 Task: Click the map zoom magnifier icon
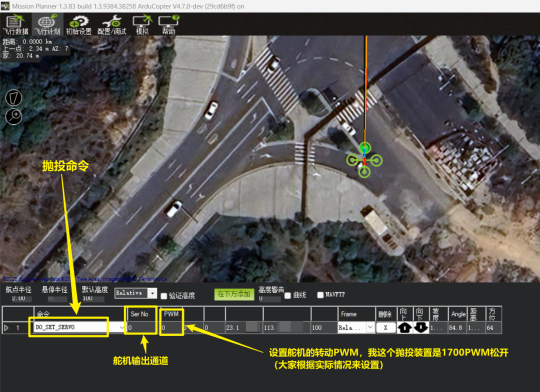(x=13, y=116)
